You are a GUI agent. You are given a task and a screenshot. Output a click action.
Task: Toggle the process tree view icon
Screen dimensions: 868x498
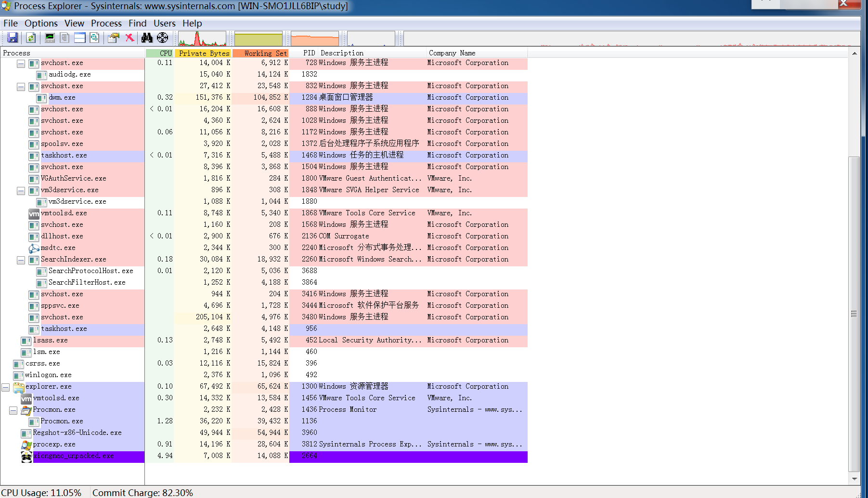pos(65,38)
